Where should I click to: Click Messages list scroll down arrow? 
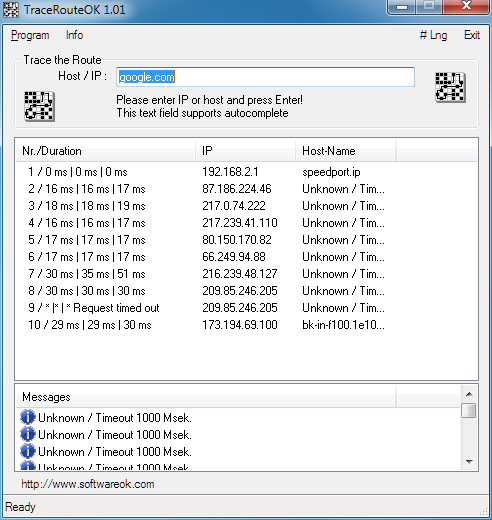[469, 462]
